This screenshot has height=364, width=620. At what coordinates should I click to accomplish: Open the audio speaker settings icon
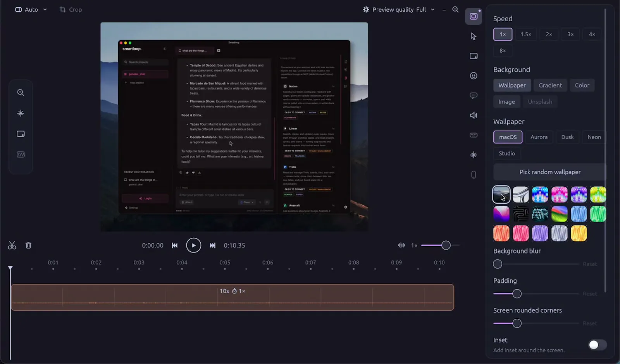pos(473,115)
